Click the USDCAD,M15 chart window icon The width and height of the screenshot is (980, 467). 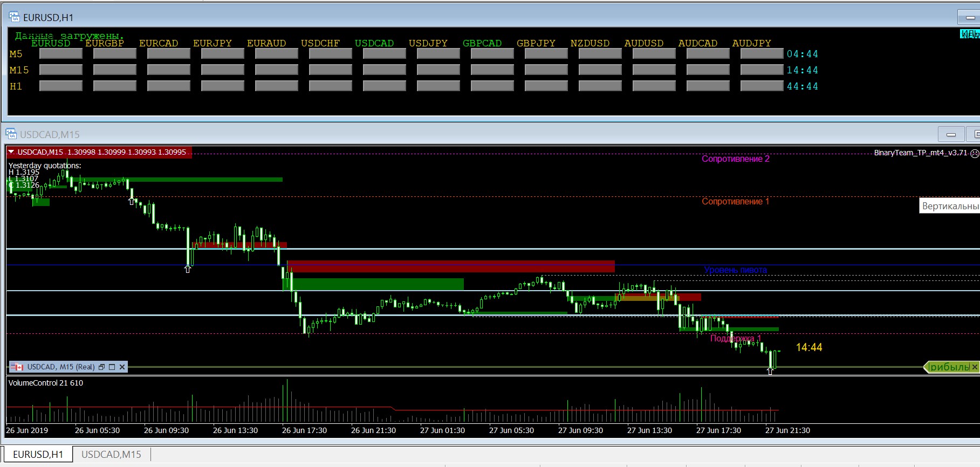(11, 134)
